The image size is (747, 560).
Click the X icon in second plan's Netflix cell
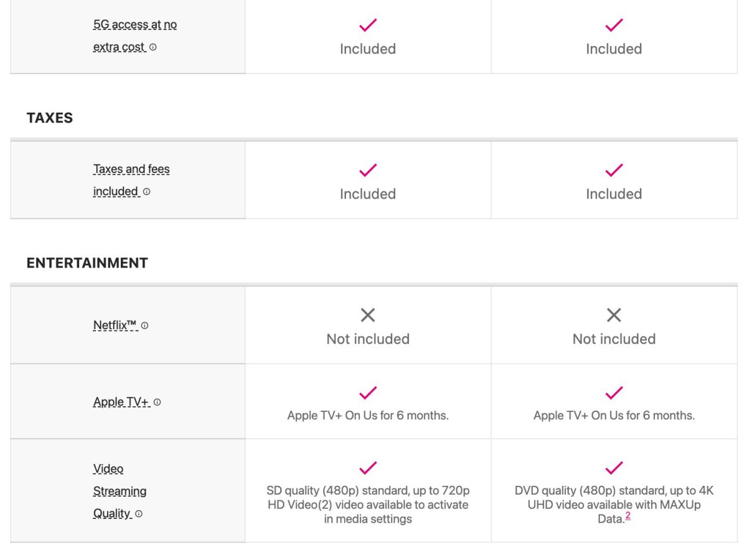pos(614,315)
